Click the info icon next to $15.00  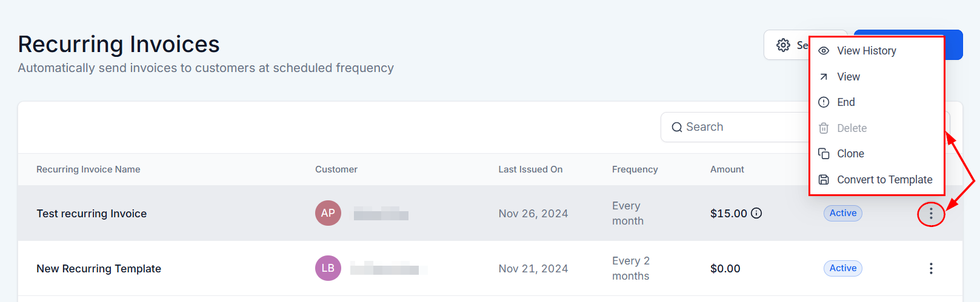756,213
